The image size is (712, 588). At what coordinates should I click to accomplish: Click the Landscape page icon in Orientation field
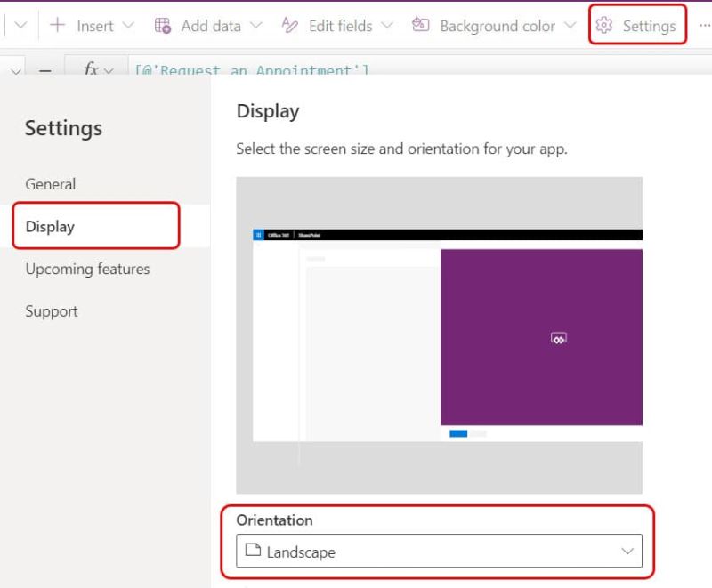[x=256, y=551]
